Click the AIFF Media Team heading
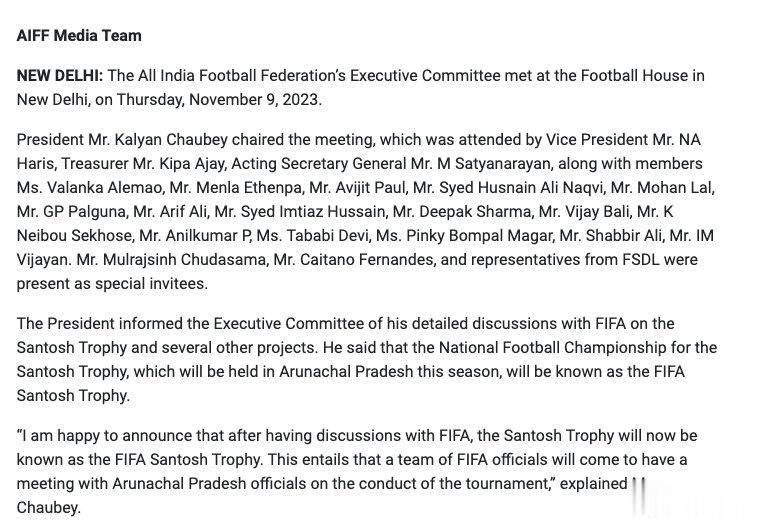Screen dimensions: 765x523 click(79, 36)
